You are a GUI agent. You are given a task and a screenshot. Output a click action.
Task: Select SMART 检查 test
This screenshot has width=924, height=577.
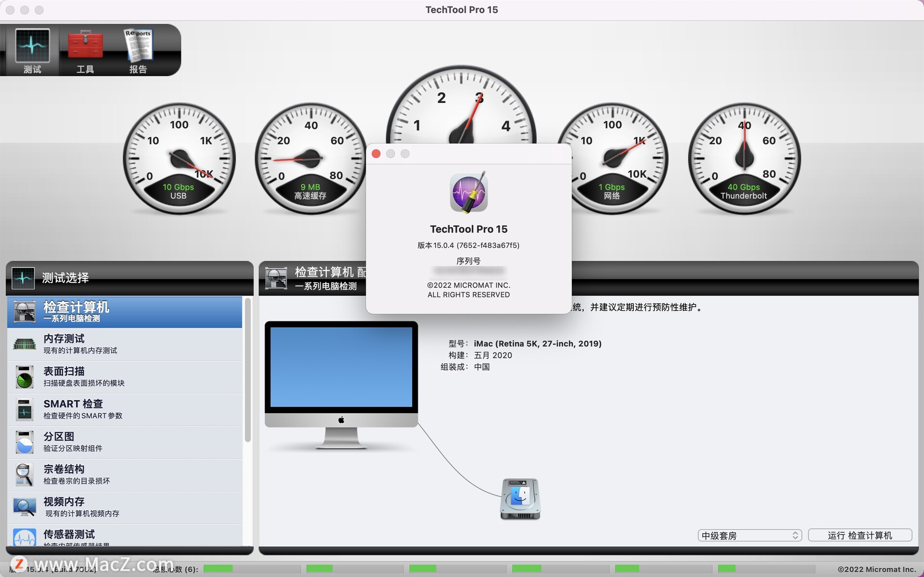pos(125,410)
